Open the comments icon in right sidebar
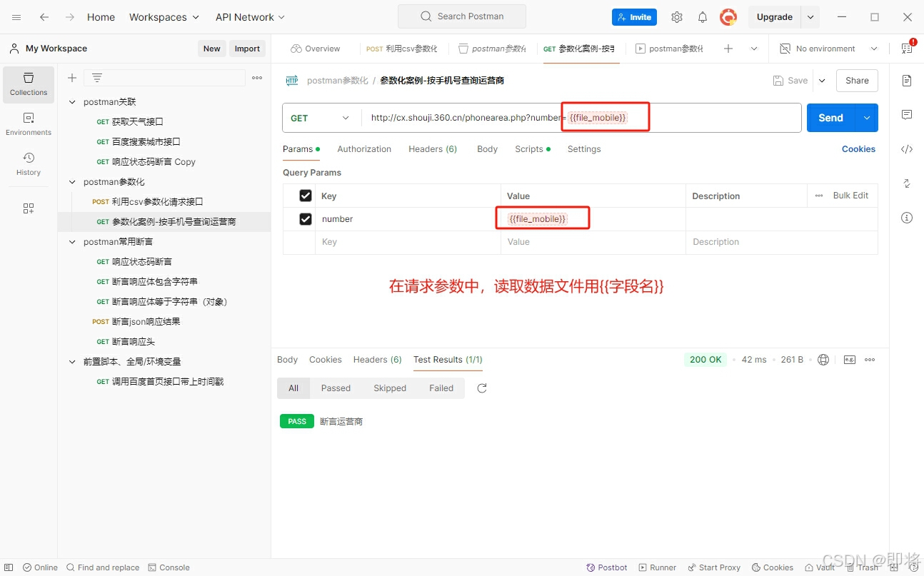924x576 pixels. pyautogui.click(x=907, y=115)
